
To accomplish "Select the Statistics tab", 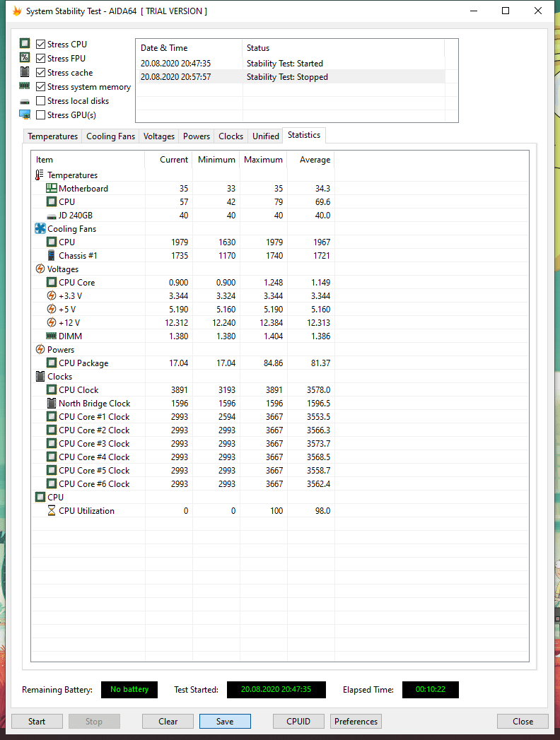I will pos(304,135).
